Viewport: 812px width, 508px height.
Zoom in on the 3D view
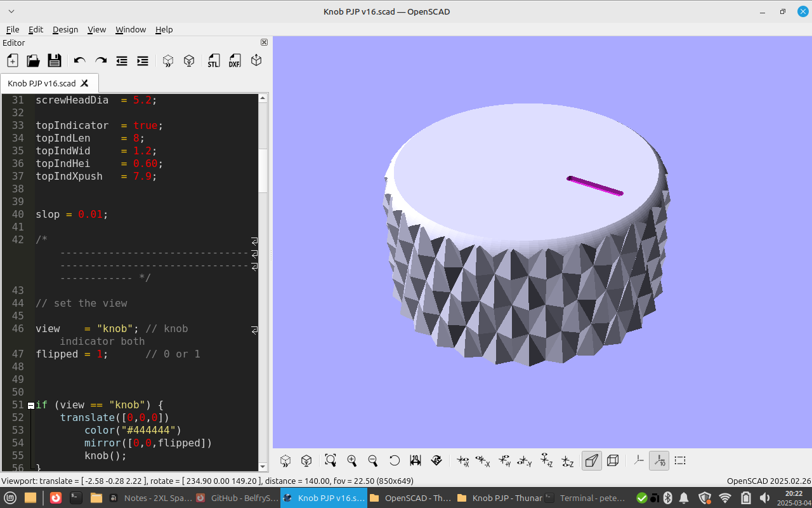pyautogui.click(x=352, y=460)
